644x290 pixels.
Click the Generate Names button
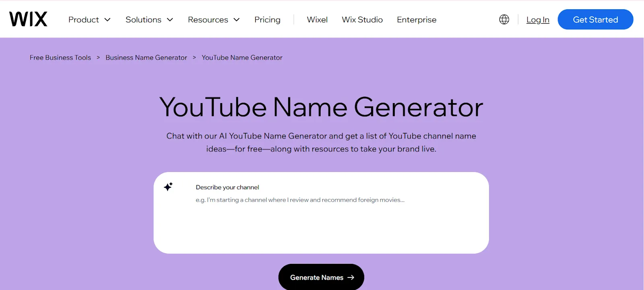[321, 277]
